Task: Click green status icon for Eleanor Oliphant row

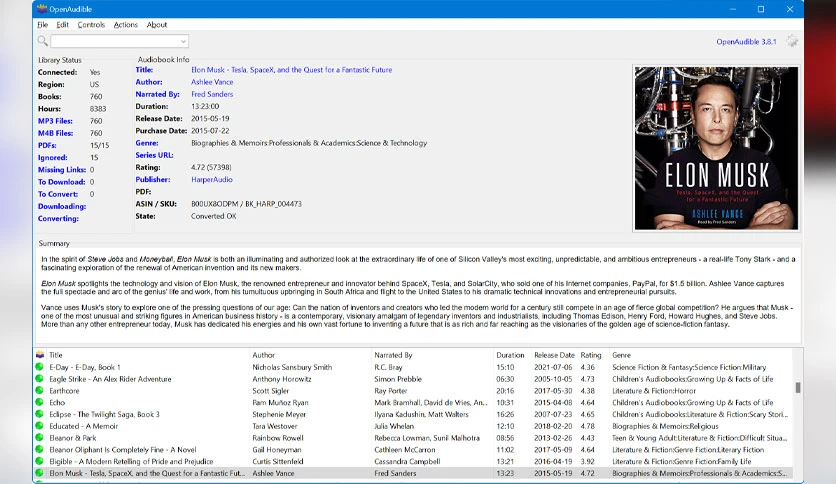Action: coord(39,449)
